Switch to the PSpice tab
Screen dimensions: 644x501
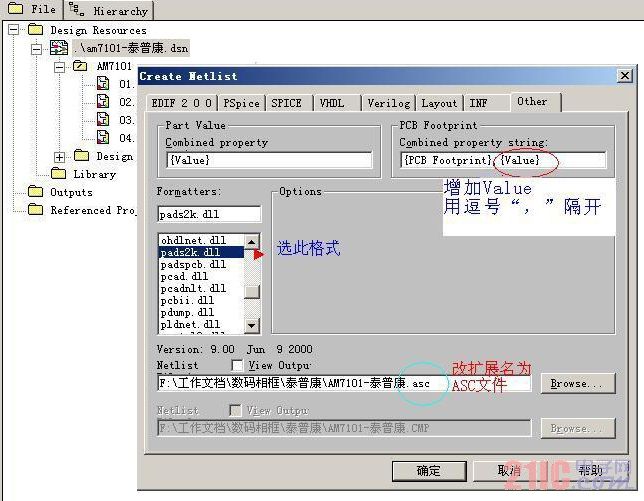(x=242, y=103)
